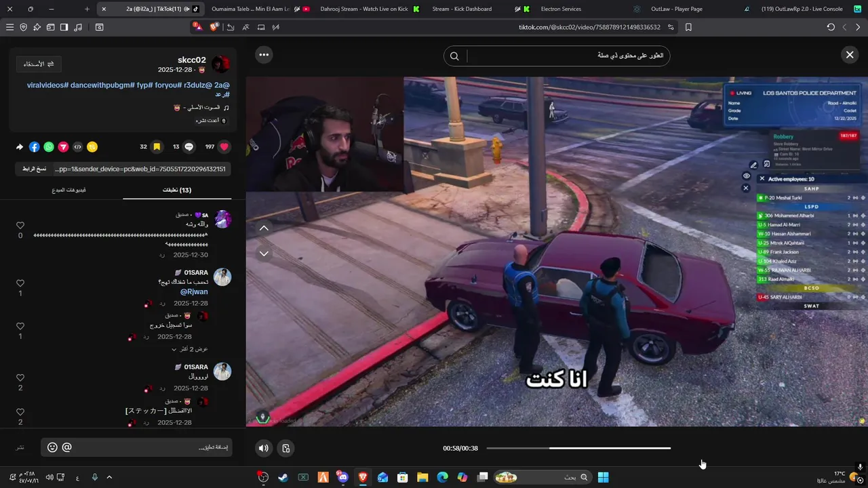Open the Brave Rewards triangle icon
Image resolution: width=868 pixels, height=488 pixels.
(197, 27)
